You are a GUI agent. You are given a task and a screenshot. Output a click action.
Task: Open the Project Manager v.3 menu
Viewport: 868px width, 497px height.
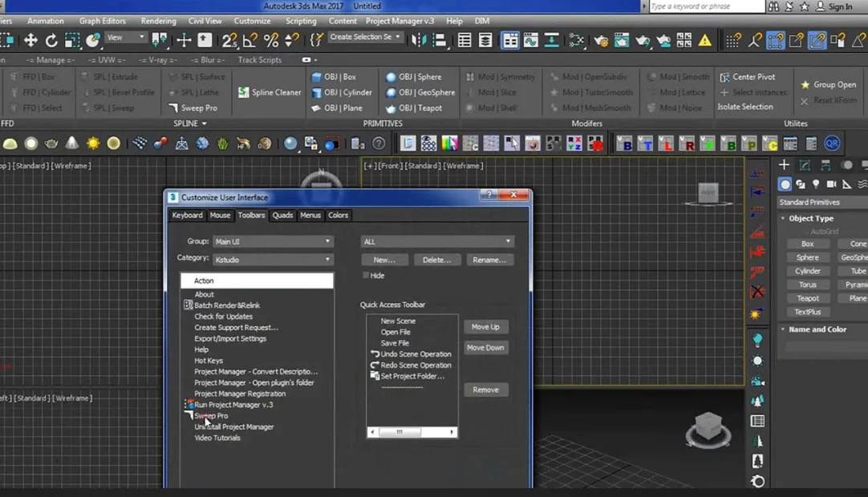400,21
